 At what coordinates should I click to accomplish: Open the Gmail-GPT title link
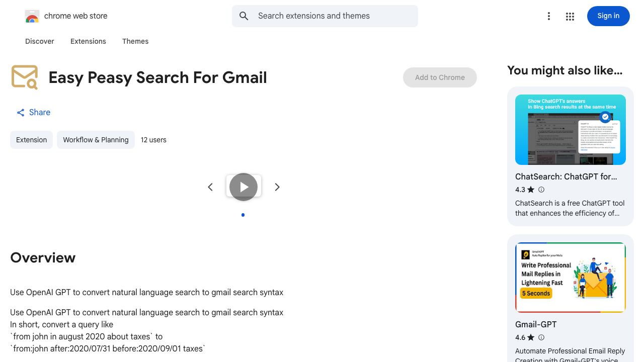click(536, 325)
